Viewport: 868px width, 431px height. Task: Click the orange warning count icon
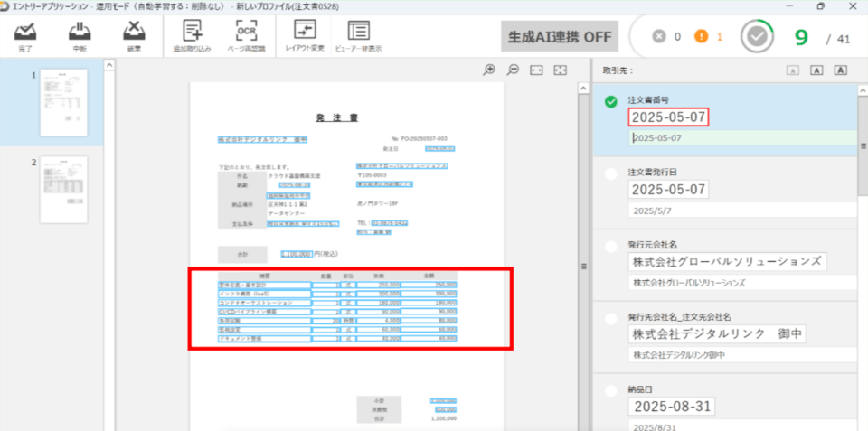point(702,37)
